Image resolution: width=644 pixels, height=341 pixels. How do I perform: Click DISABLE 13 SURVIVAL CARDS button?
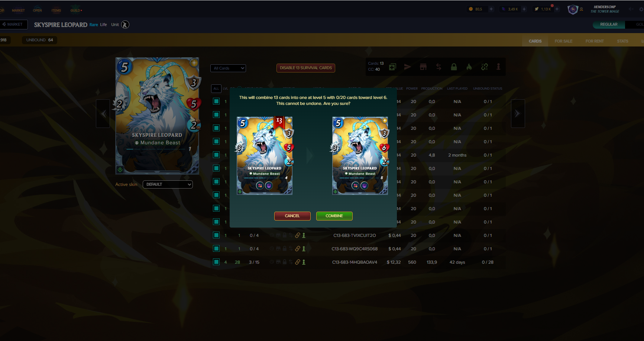(306, 68)
